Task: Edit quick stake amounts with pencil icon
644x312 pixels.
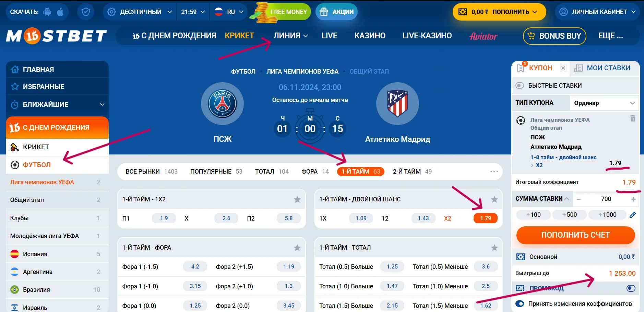Action: pos(633,215)
